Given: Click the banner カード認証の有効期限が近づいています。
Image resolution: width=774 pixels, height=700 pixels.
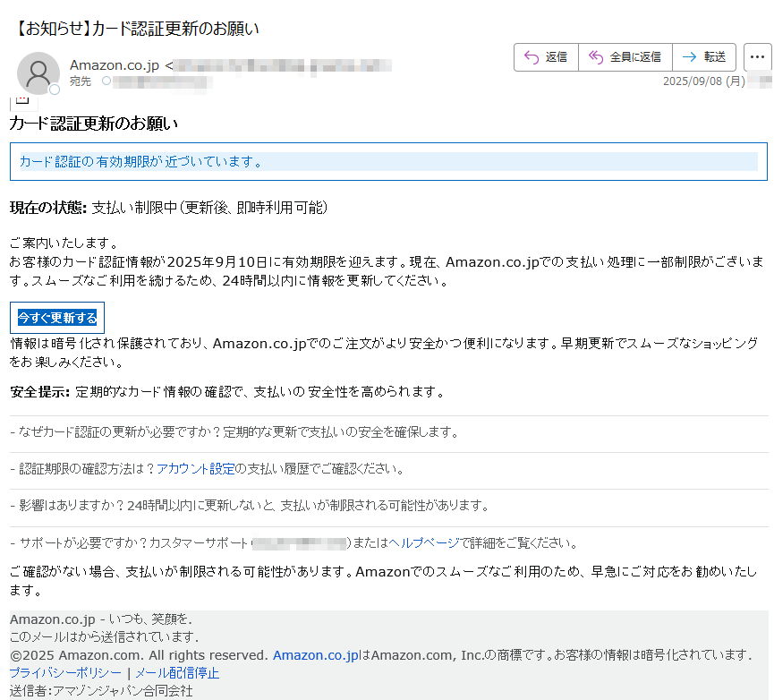Looking at the screenshot, I should pyautogui.click(x=388, y=161).
